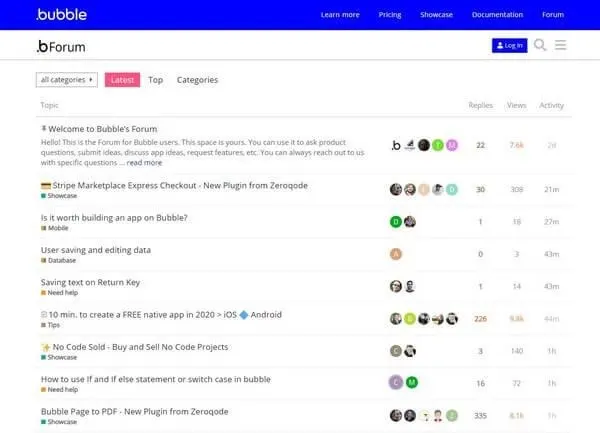
Task: Click Mobile category tag
Action: (54, 228)
